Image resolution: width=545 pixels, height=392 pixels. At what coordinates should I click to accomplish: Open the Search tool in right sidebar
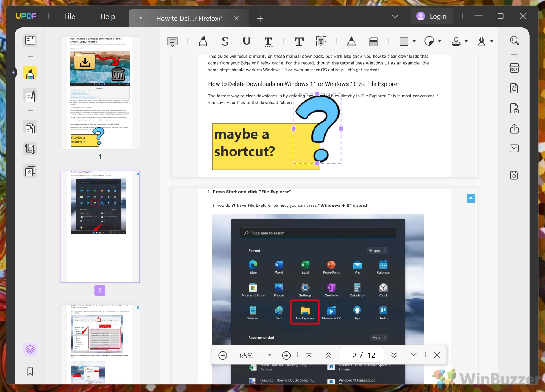coord(514,41)
